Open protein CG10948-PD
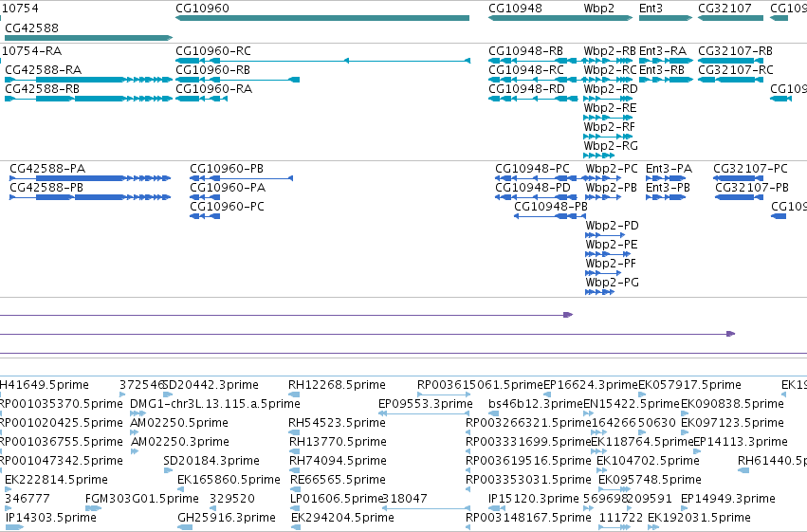This screenshot has width=807, height=532. [533, 188]
